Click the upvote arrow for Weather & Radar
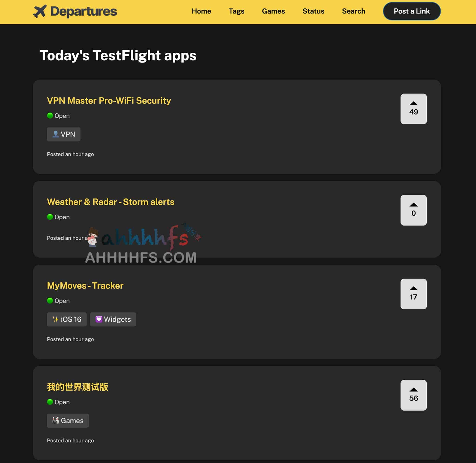 click(x=413, y=205)
